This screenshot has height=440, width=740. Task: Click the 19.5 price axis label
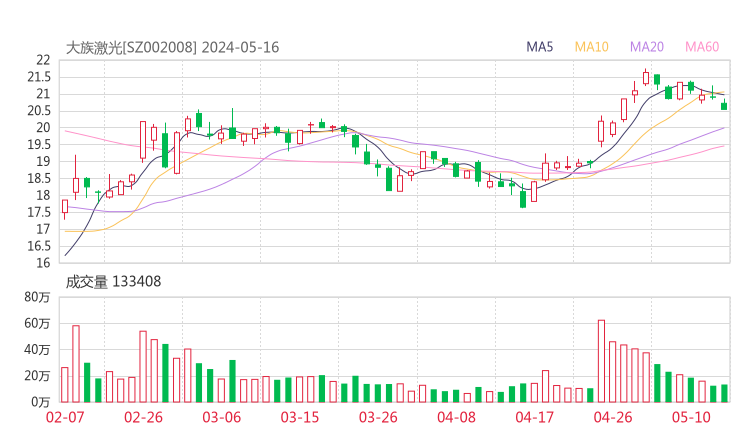(x=39, y=145)
